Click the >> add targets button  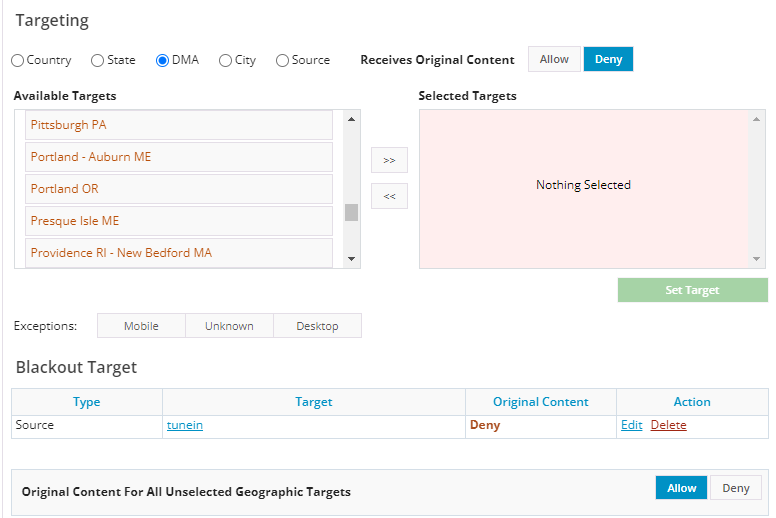coord(389,160)
